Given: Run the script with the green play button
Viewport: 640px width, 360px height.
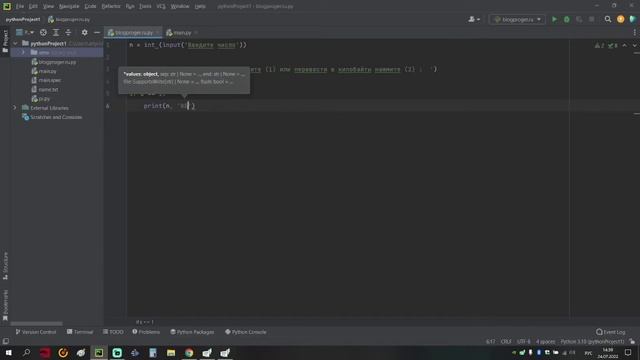Looking at the screenshot, I should (554, 19).
